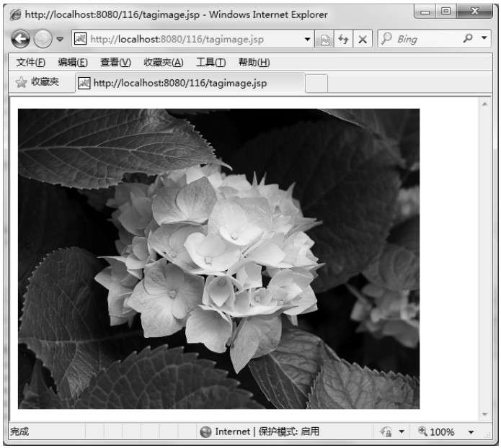Click the Stop loading X icon

point(363,40)
